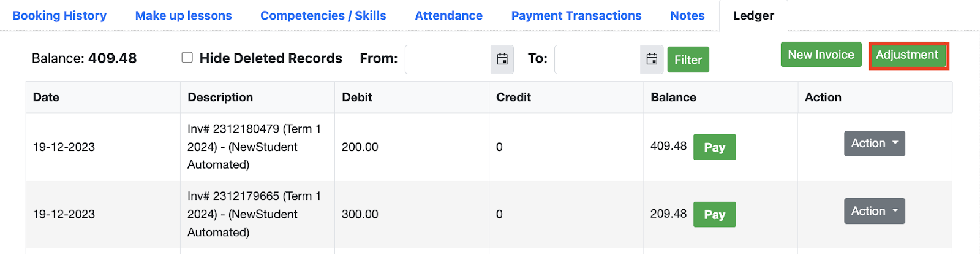The height and width of the screenshot is (254, 980).
Task: Go to the Competencies / Skills tab
Action: [323, 15]
